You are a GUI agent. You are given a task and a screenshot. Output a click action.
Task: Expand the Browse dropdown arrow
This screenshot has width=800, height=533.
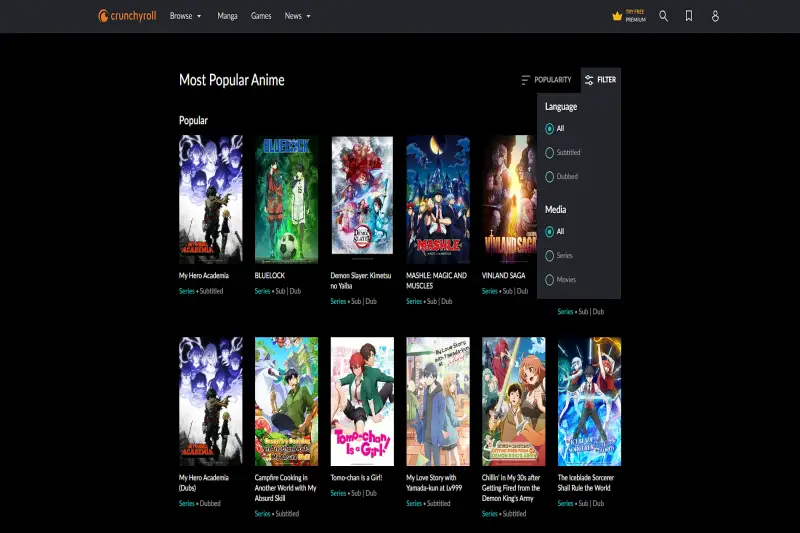click(x=199, y=16)
